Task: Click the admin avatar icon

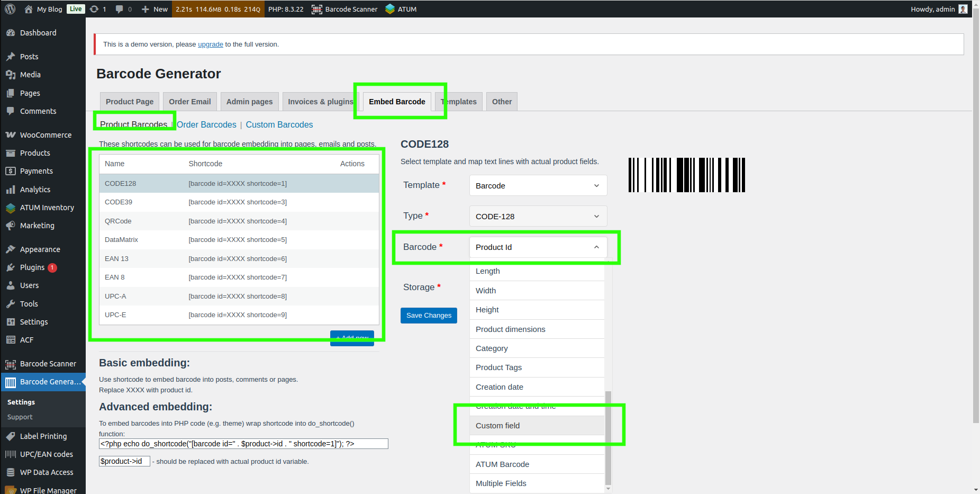Action: (x=963, y=9)
